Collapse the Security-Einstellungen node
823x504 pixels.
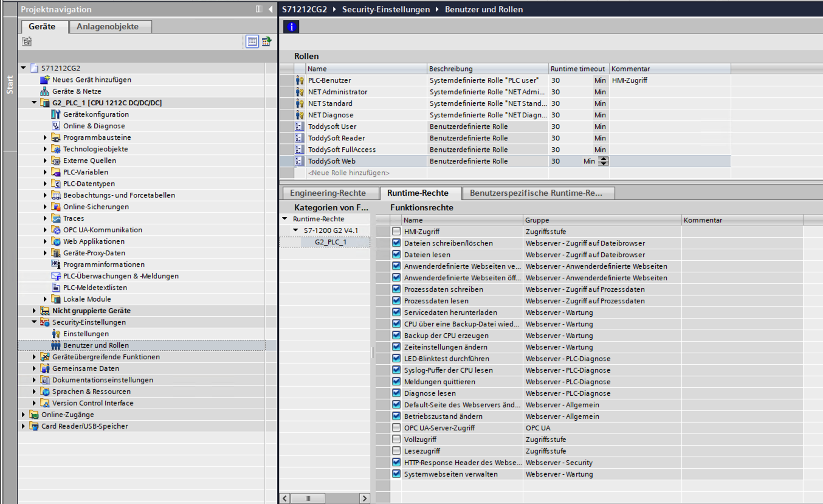click(34, 322)
